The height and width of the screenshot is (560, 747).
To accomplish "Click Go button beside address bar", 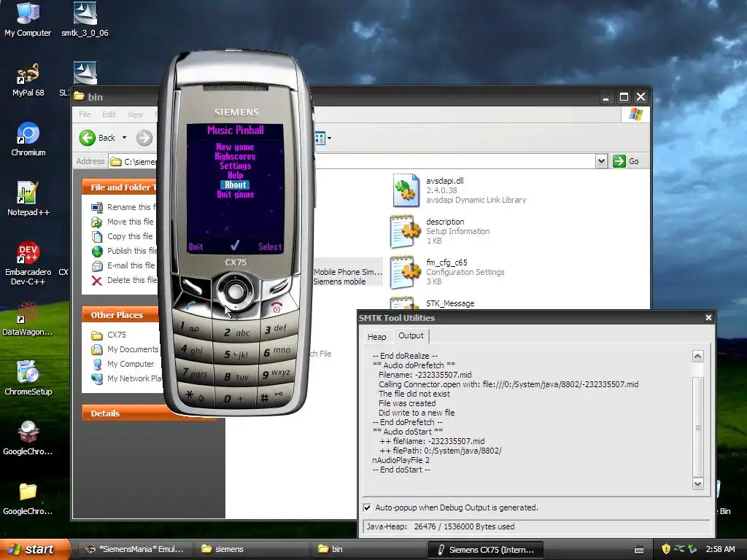I will click(x=626, y=161).
